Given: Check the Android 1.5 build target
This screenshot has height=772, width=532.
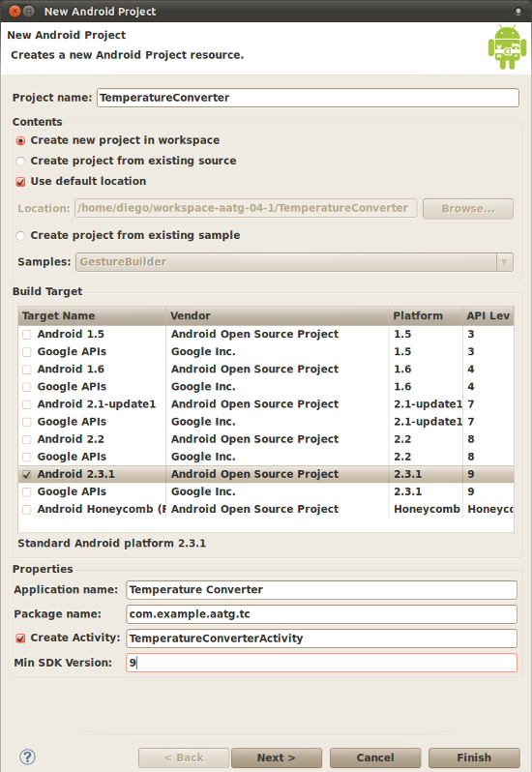Looking at the screenshot, I should (x=26, y=335).
